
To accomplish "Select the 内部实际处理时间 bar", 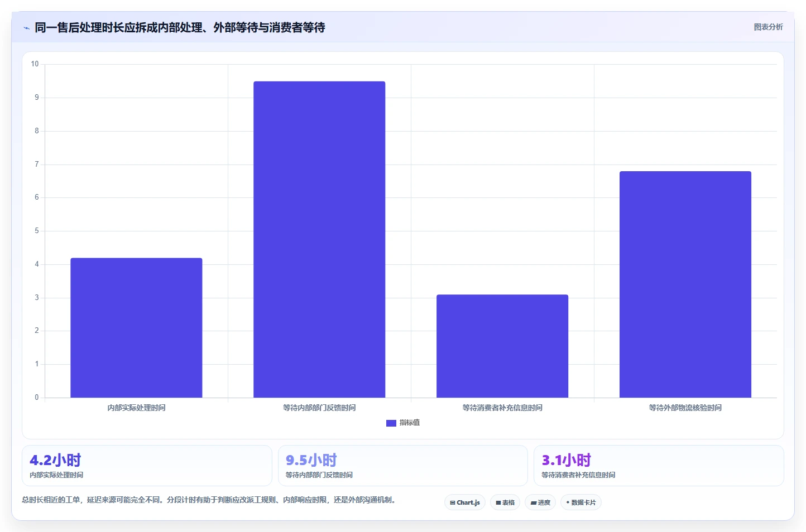I will (136, 328).
